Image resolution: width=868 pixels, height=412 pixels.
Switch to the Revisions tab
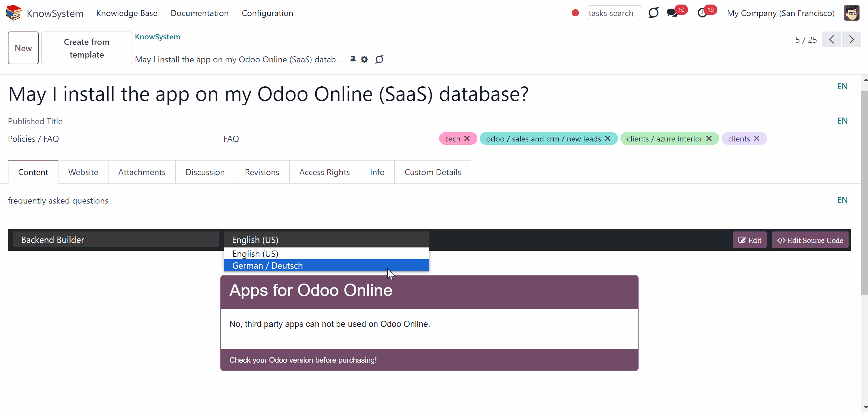tap(262, 172)
